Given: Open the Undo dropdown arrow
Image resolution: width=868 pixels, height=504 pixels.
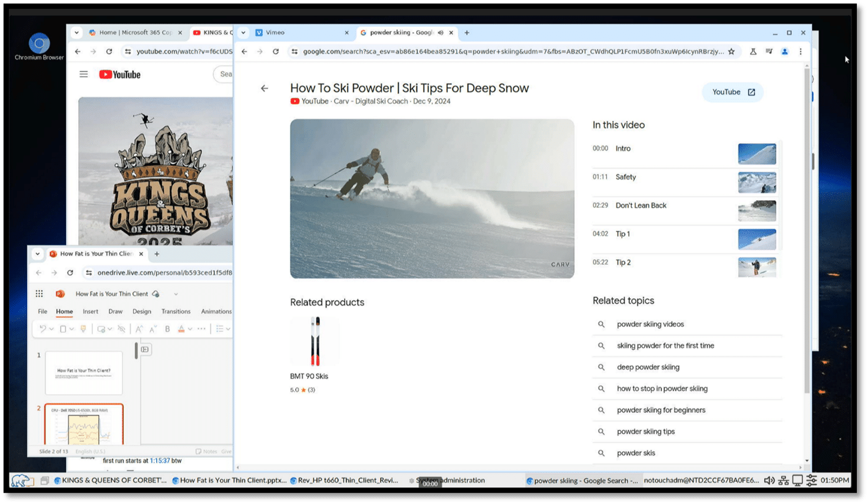Looking at the screenshot, I should 52,329.
